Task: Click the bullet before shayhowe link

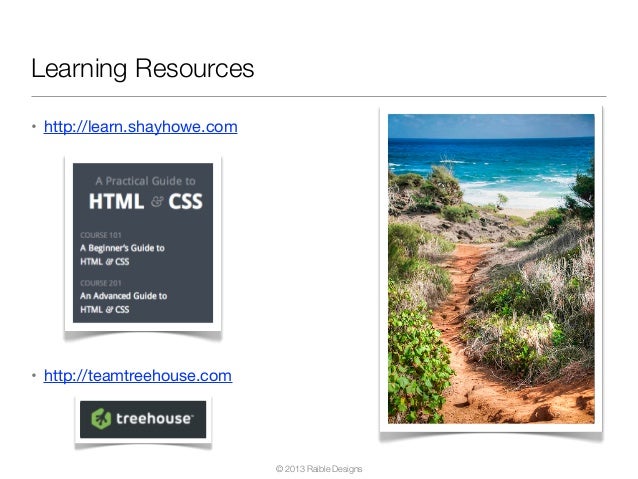Action: coord(34,127)
